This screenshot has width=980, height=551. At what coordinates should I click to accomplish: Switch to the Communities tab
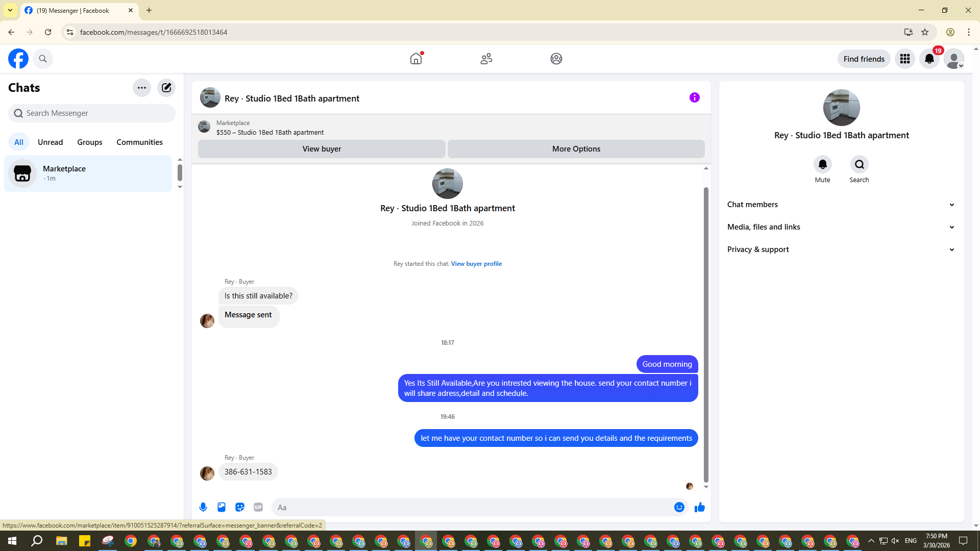(139, 142)
